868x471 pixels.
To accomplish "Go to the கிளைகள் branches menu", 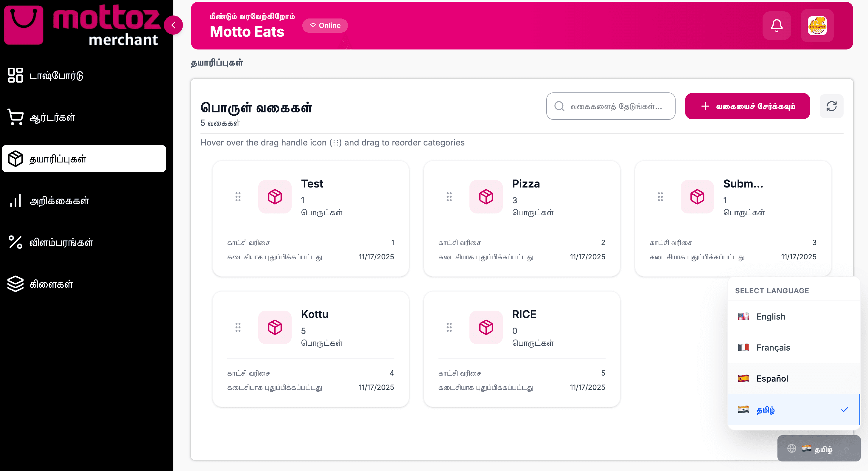I will click(x=84, y=284).
